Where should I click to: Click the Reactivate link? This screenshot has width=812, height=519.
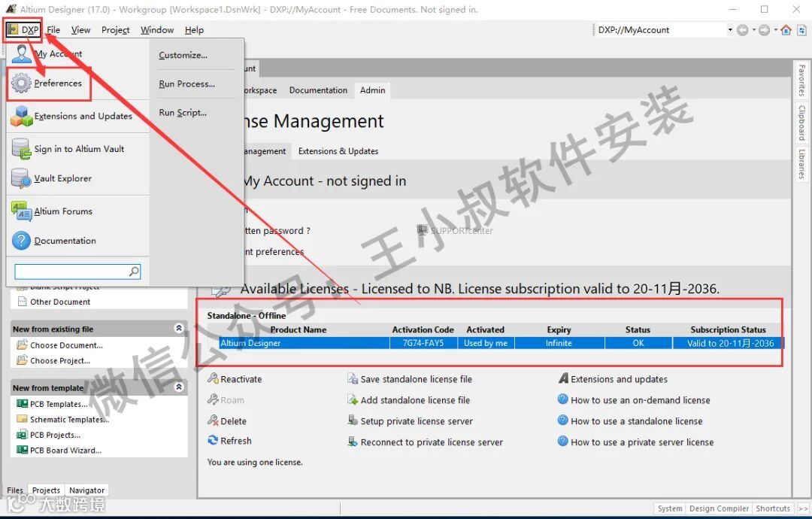point(241,379)
